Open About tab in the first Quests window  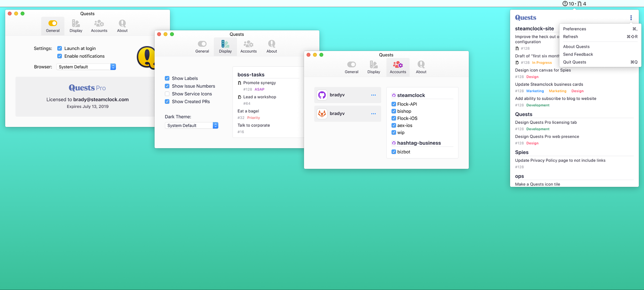coord(122,26)
